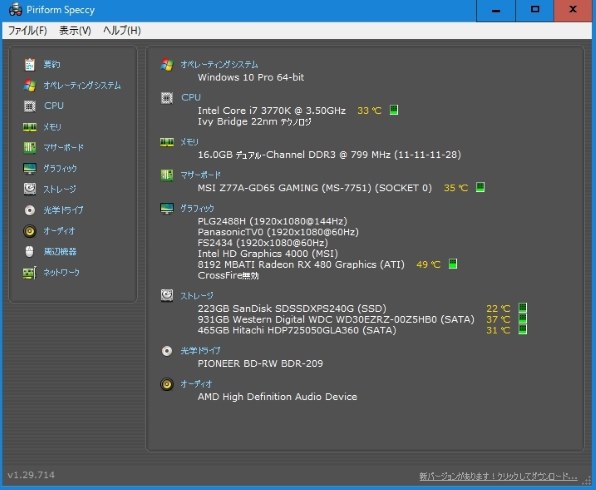Click the Windows flag icon in sidebar

(x=30, y=85)
